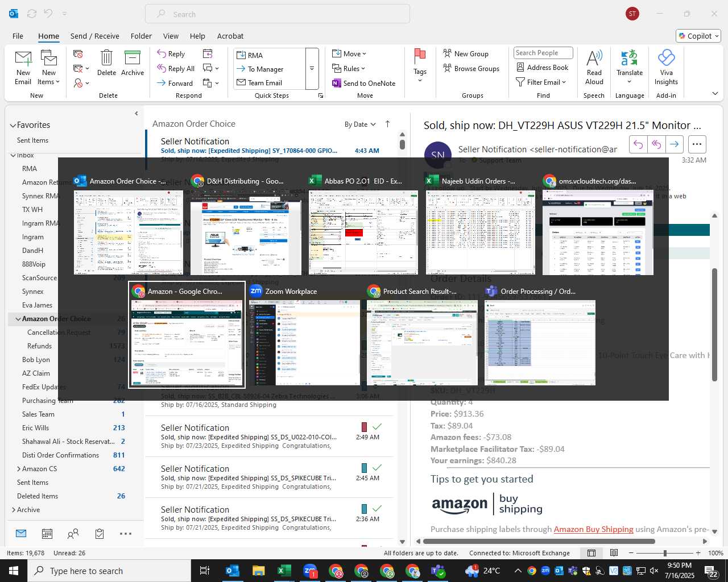The image size is (728, 582).
Task: Click Browse Groups
Action: 471,68
